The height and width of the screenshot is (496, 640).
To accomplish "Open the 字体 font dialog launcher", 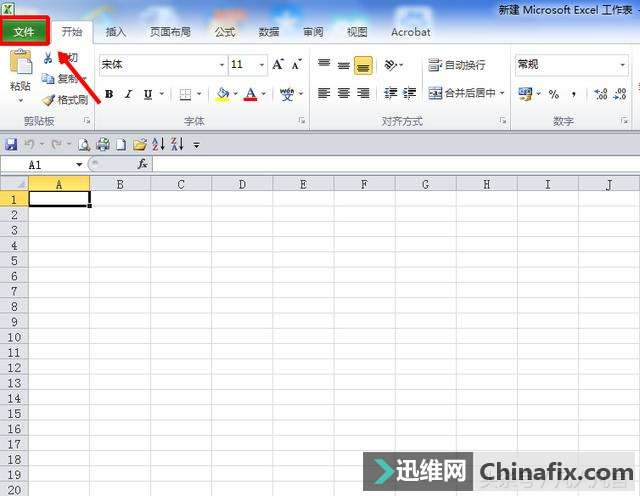I will tap(302, 120).
